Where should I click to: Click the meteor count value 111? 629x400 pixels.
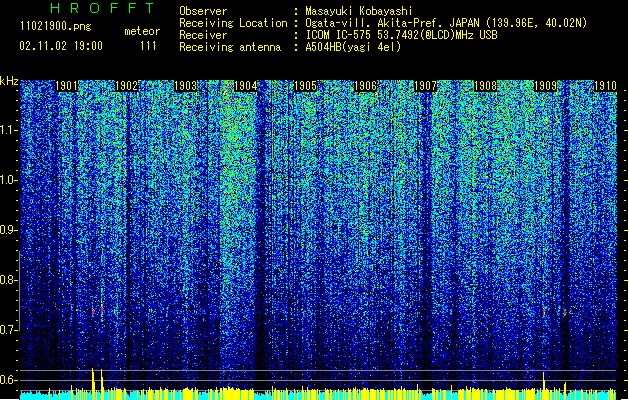click(x=148, y=46)
